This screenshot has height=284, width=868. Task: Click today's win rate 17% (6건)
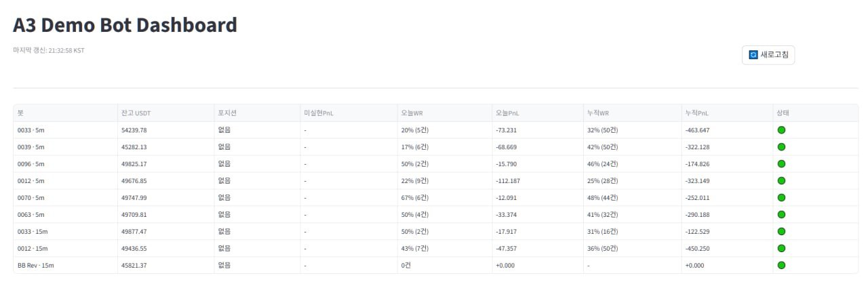[x=415, y=147]
